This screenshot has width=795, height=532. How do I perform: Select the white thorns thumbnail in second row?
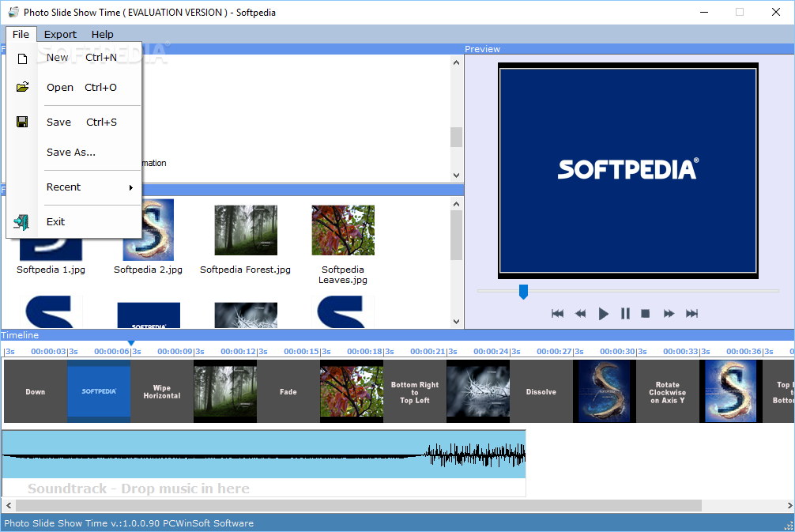[246, 315]
